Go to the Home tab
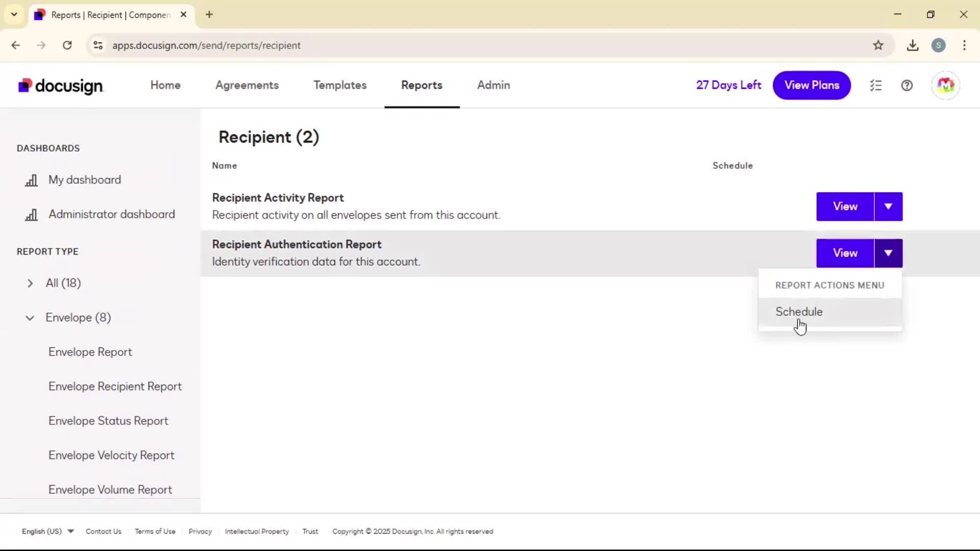The image size is (980, 551). (165, 85)
